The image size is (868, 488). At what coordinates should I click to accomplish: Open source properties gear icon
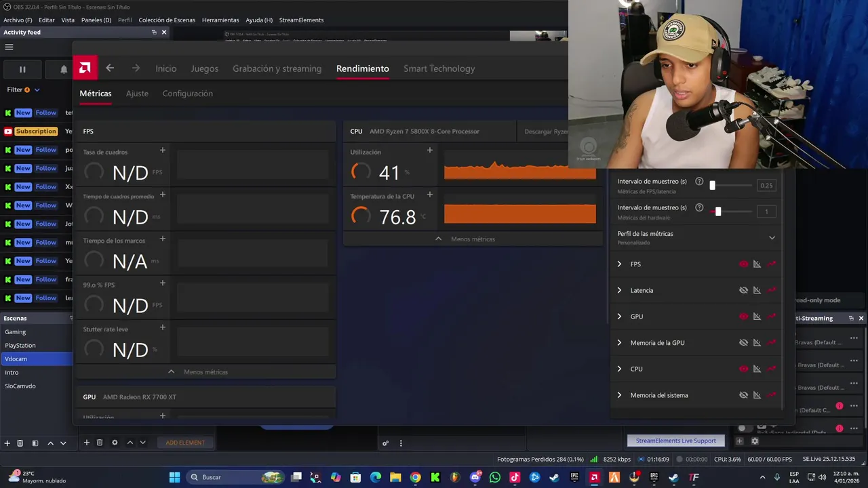coord(115,443)
